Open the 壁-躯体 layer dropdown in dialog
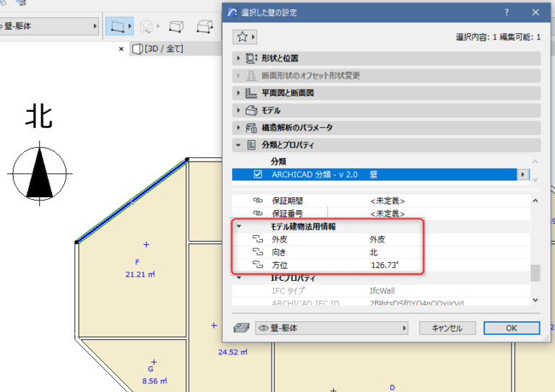Image resolution: width=555 pixels, height=392 pixels. pyautogui.click(x=332, y=328)
